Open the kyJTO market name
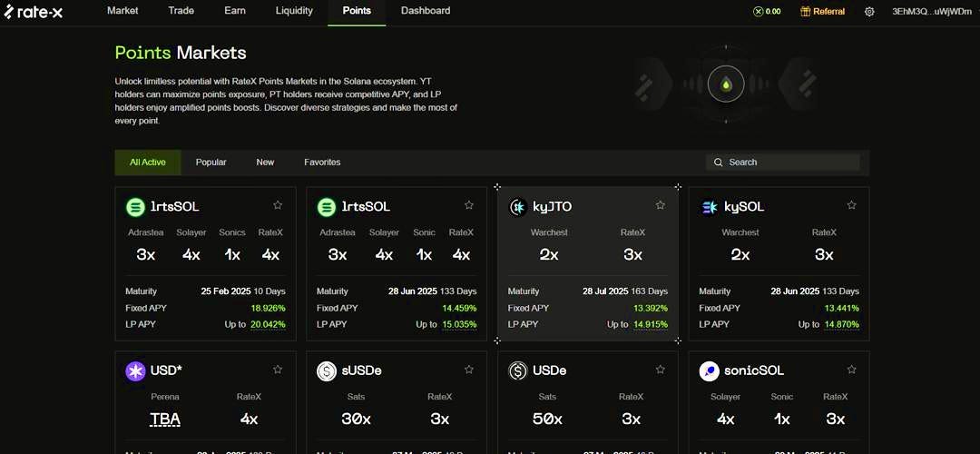Screen dimensions: 980x454 [553, 207]
